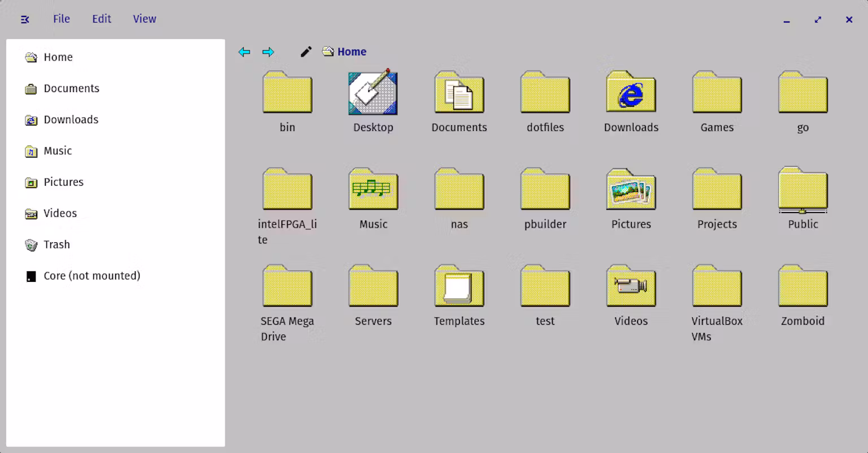Viewport: 868px width, 453px height.
Task: Select Core (not mounted) drive in sidebar
Action: coord(92,276)
